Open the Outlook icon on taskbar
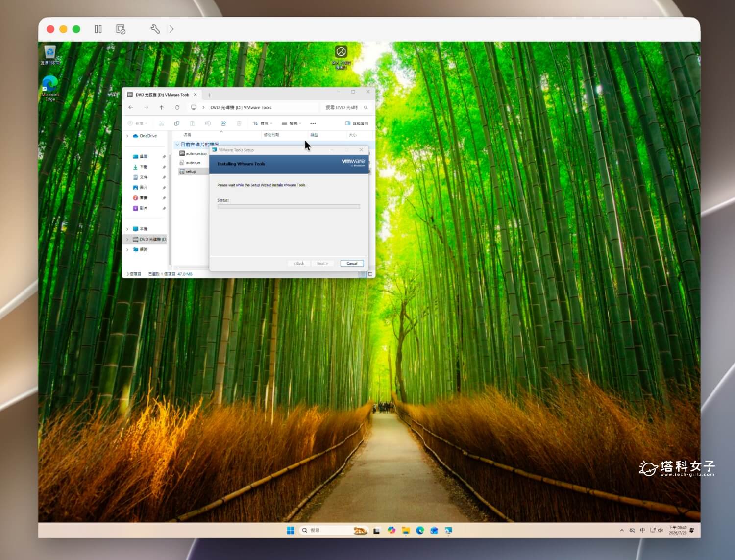This screenshot has height=560, width=735. [x=434, y=531]
